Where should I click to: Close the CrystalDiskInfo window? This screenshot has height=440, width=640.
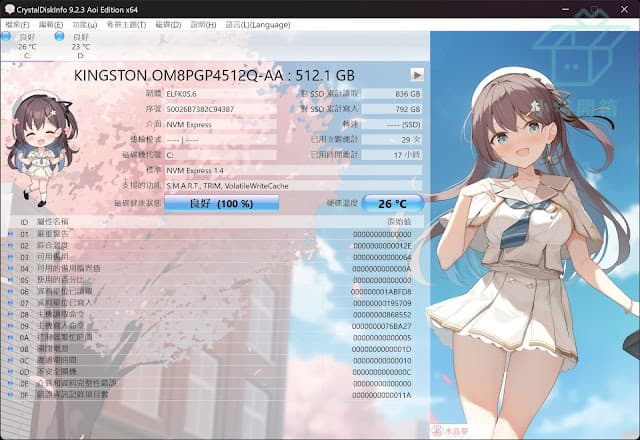(x=624, y=9)
